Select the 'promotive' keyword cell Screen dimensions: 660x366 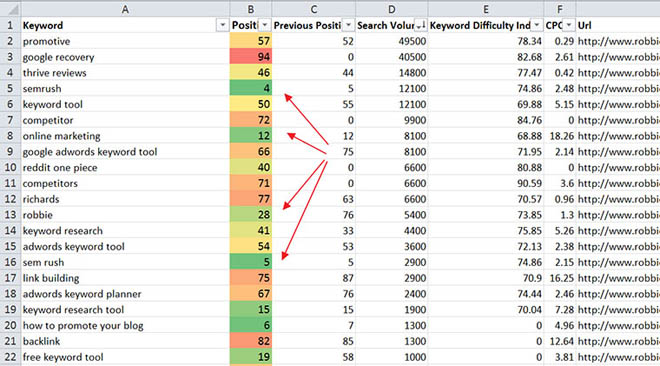tap(125, 41)
